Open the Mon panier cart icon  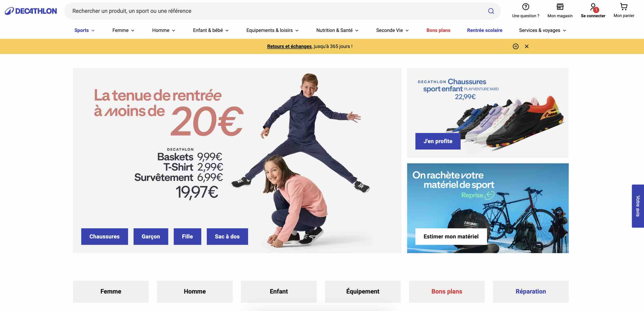624,7
